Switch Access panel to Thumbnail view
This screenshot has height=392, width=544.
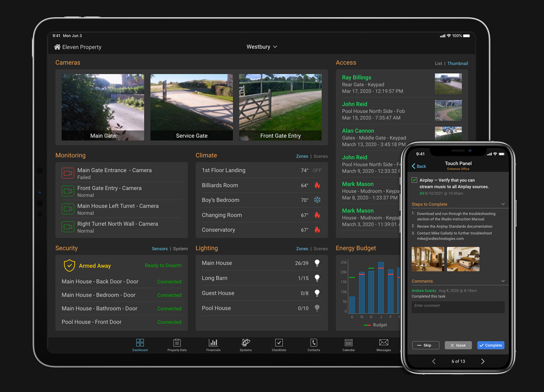[458, 63]
